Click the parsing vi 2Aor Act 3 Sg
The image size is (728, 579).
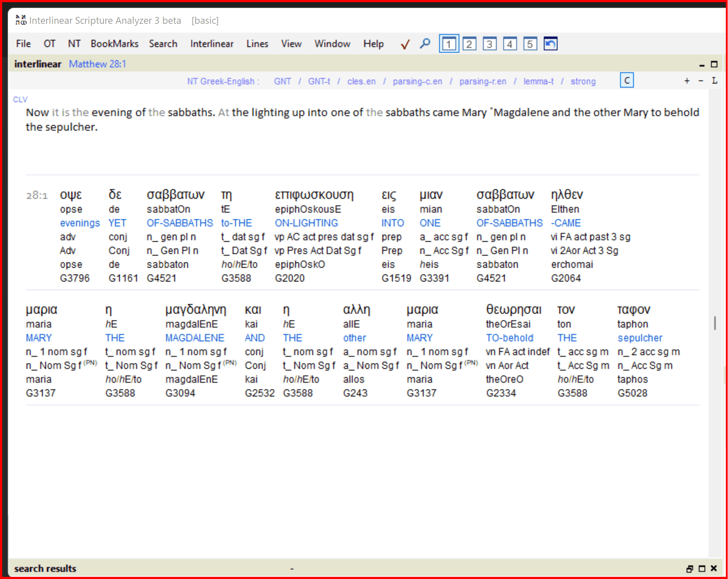click(x=584, y=251)
